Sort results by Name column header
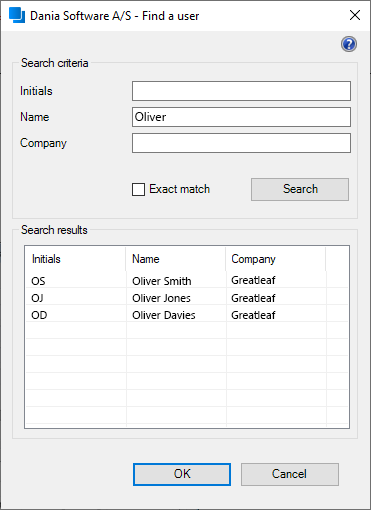 [176, 259]
